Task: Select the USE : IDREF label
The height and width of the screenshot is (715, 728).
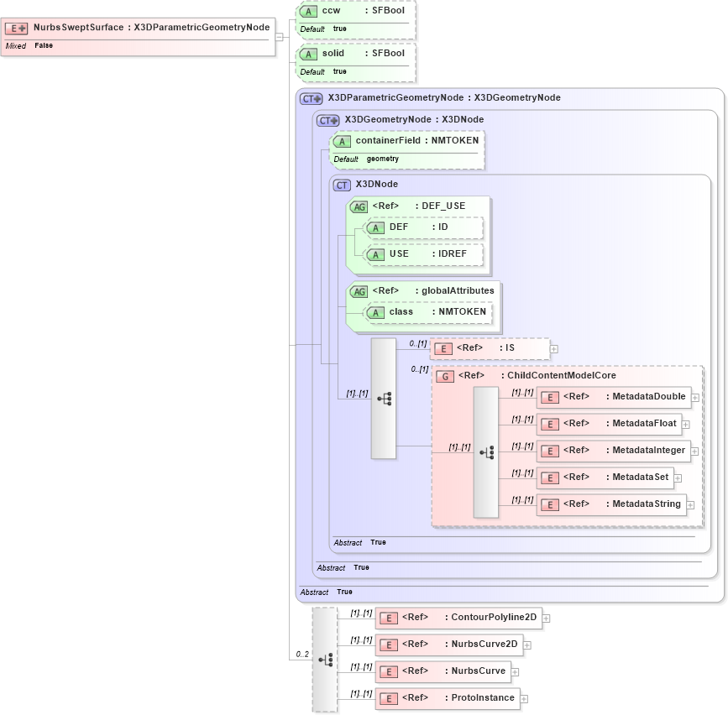Action: [427, 253]
